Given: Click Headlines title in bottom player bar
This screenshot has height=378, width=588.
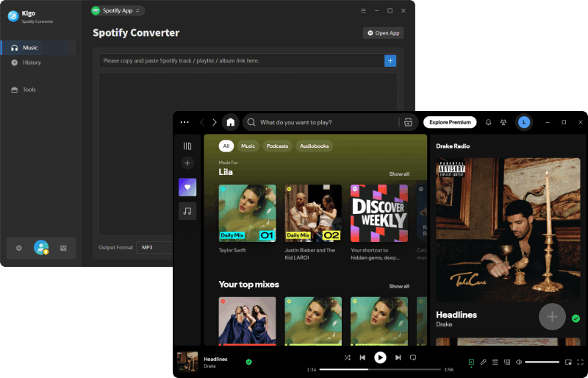Looking at the screenshot, I should (215, 359).
